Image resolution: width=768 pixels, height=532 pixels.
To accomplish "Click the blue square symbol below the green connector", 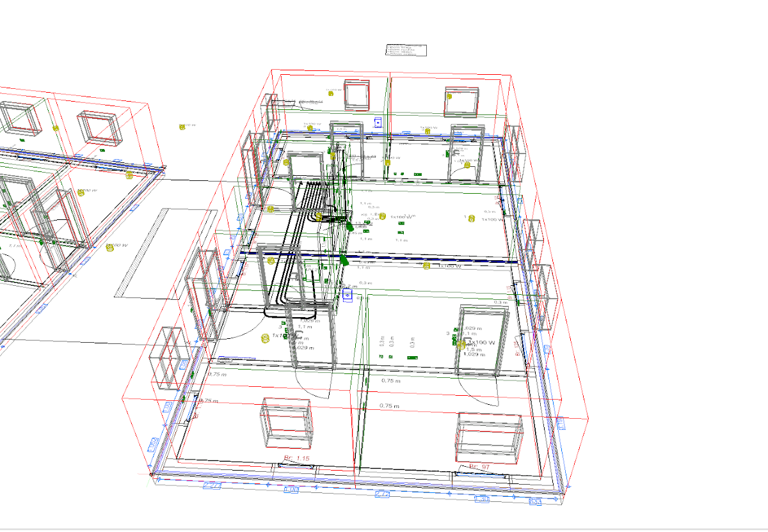I will 348,295.
